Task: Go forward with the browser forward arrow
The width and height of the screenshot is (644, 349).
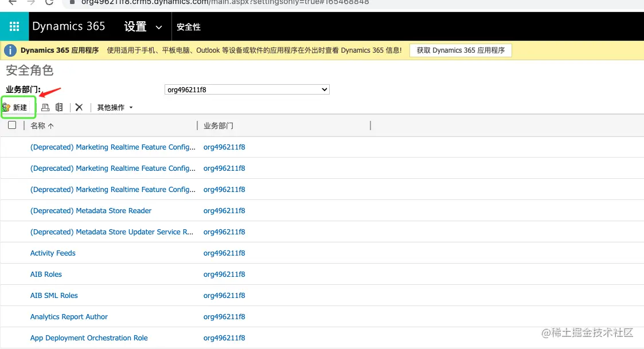Action: 31,2
